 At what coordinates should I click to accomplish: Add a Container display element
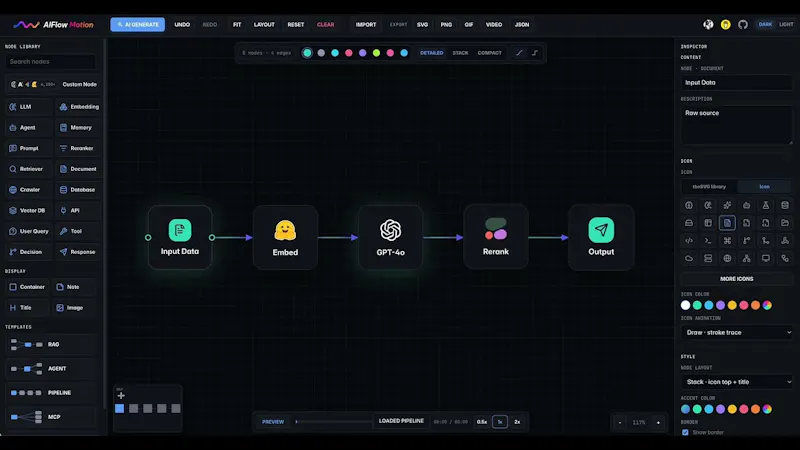28,287
